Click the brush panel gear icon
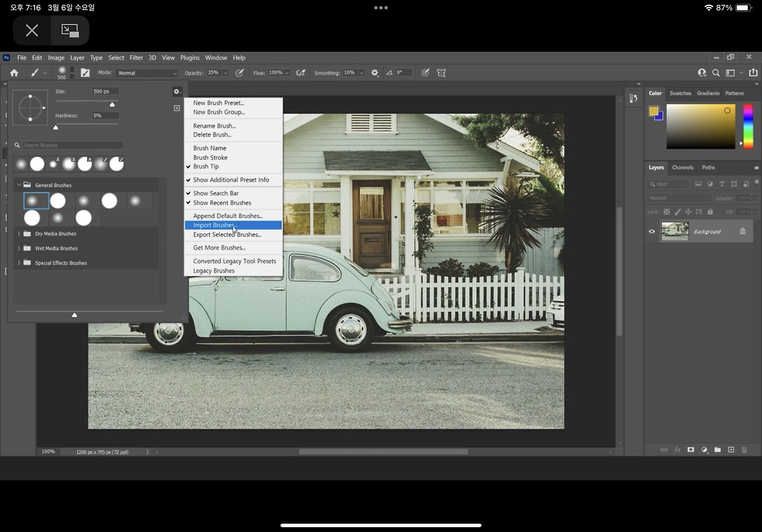Image resolution: width=762 pixels, height=532 pixels. (177, 92)
